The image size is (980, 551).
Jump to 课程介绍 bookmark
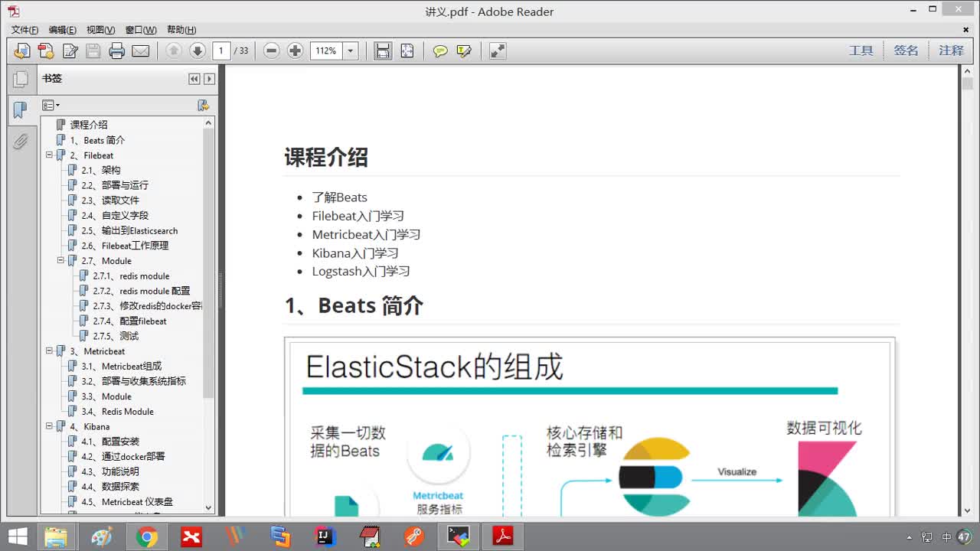tap(89, 125)
